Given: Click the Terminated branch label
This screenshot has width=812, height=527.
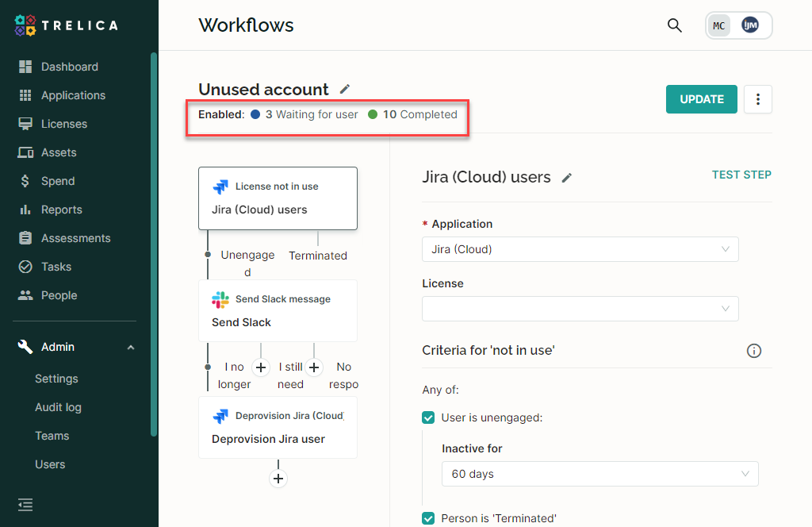Looking at the screenshot, I should pyautogui.click(x=318, y=256).
